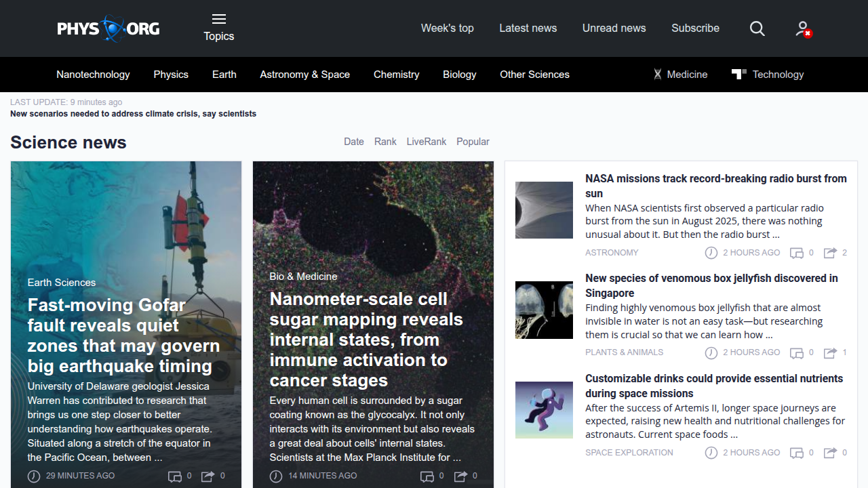Click share icon on NASA article

830,253
